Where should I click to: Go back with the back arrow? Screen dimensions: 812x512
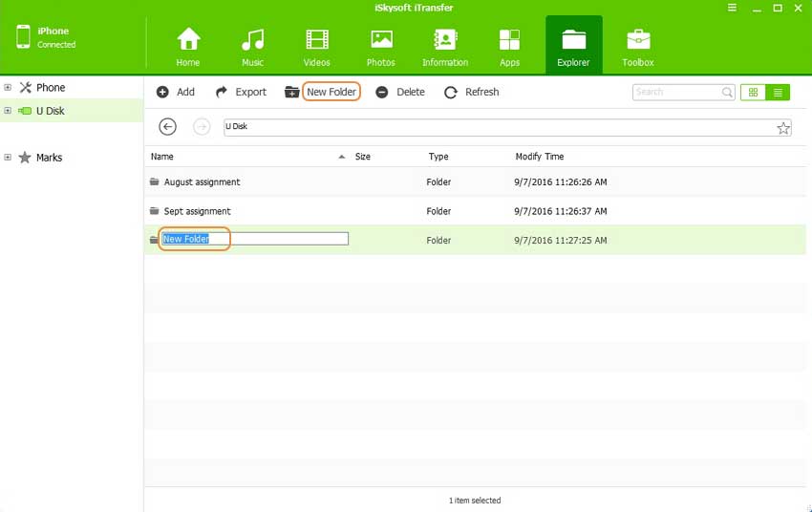coord(167,127)
